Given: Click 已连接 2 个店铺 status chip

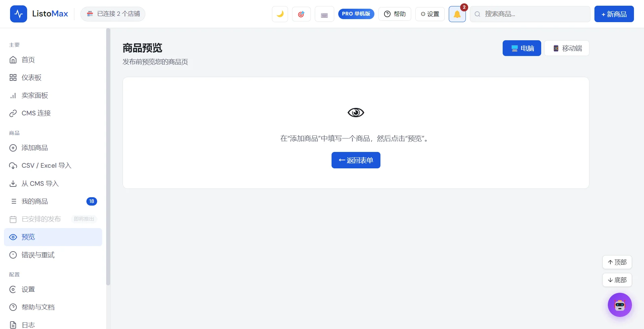Looking at the screenshot, I should click(x=113, y=14).
